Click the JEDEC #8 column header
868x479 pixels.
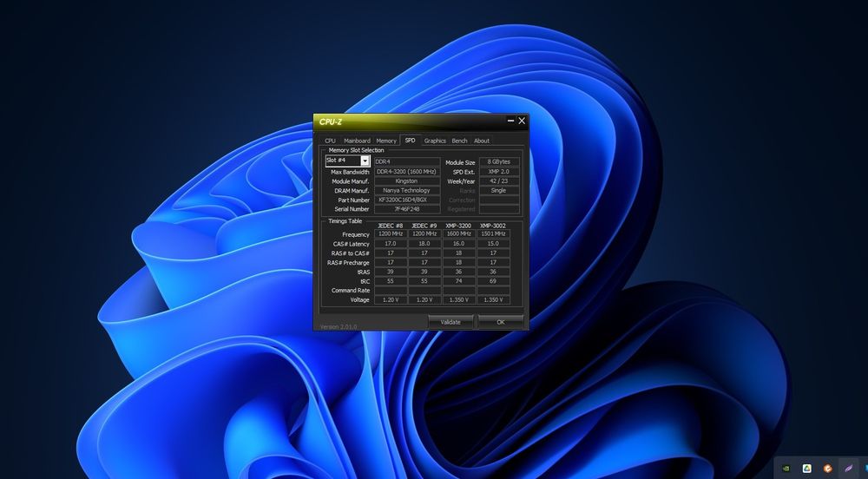(x=391, y=226)
